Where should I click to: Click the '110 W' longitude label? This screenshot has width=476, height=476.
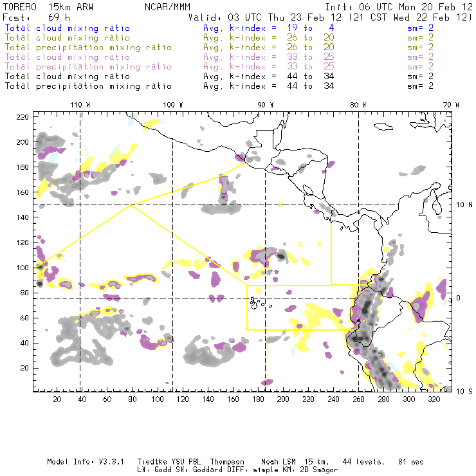80,105
